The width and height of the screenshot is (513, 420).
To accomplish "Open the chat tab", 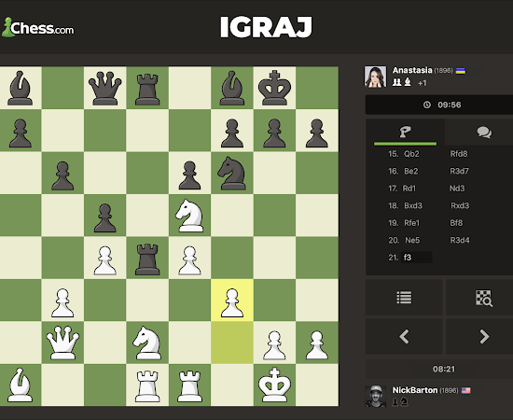I will [484, 133].
